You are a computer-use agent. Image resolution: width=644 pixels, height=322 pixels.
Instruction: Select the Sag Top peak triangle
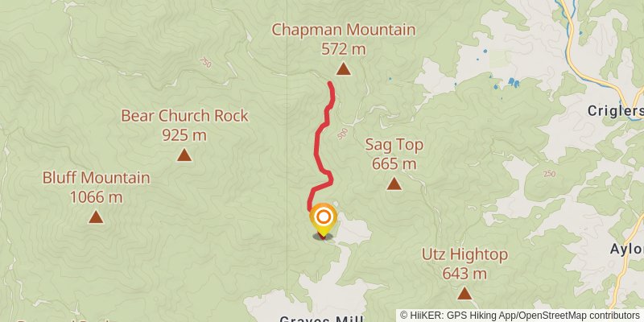click(x=394, y=184)
